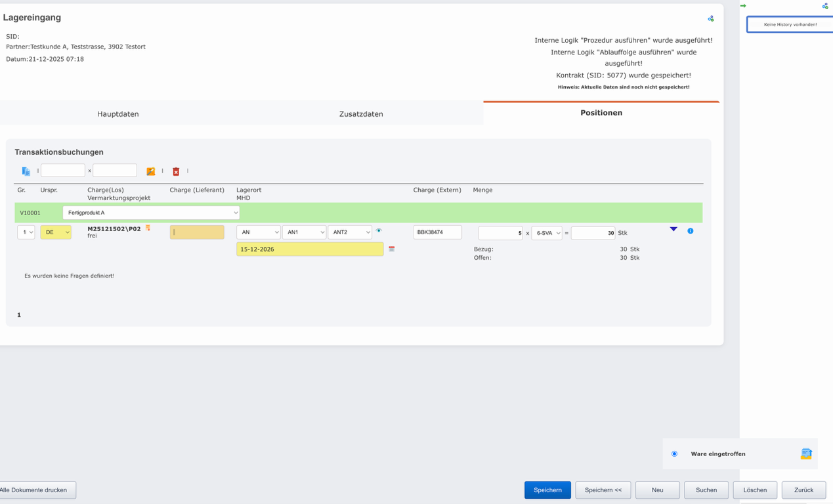Open the Fertigprodukt A dropdown

151,213
